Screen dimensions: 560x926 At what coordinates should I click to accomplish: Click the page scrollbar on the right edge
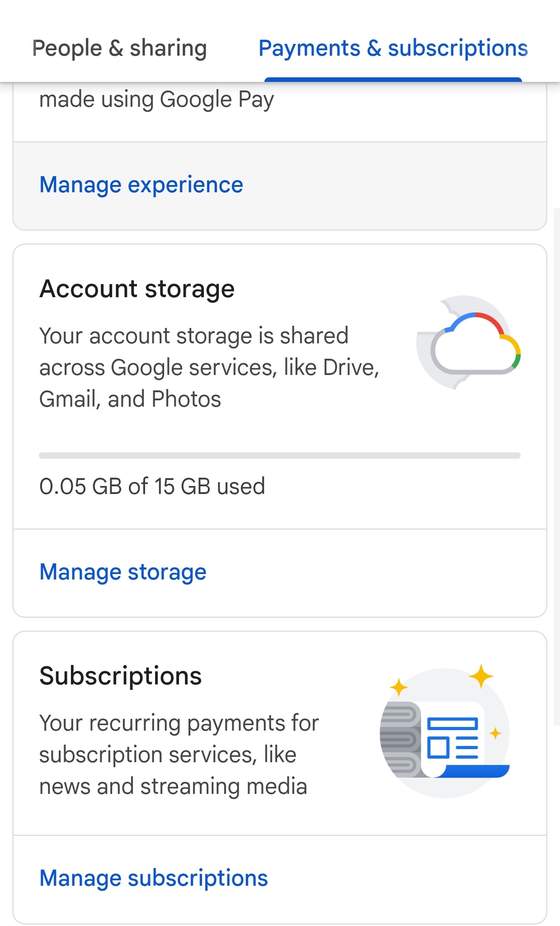pyautogui.click(x=556, y=466)
